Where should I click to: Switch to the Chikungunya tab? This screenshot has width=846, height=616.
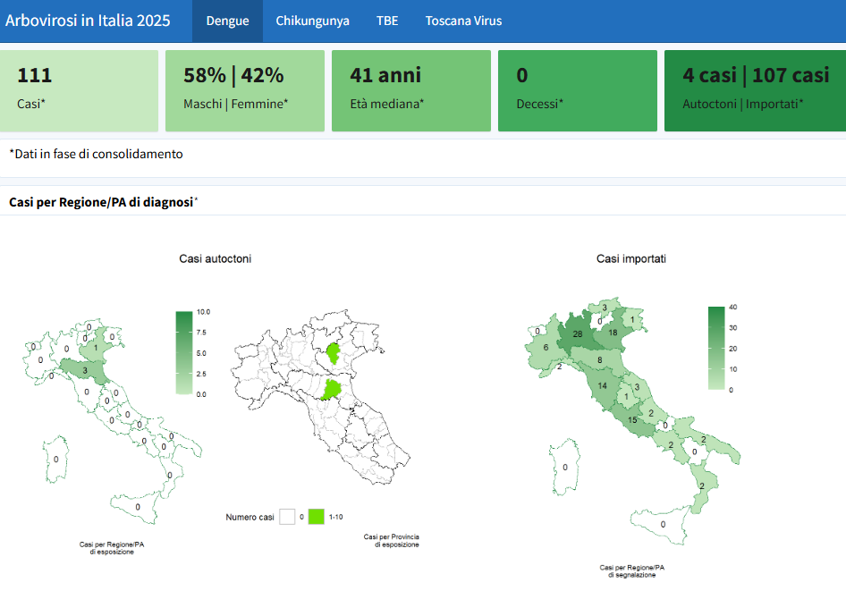point(312,21)
